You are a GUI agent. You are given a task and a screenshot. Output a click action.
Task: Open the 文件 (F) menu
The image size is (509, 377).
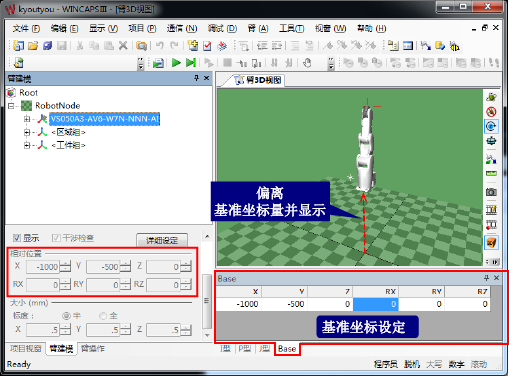click(x=26, y=29)
